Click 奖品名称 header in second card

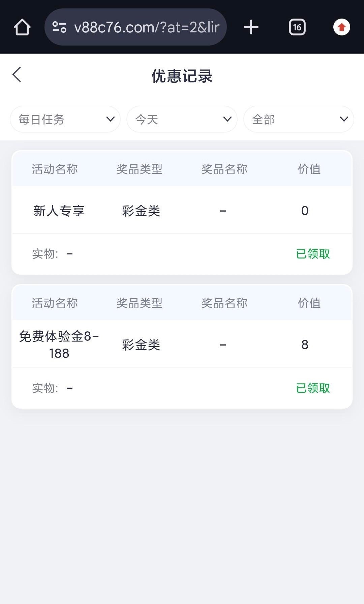click(x=224, y=303)
